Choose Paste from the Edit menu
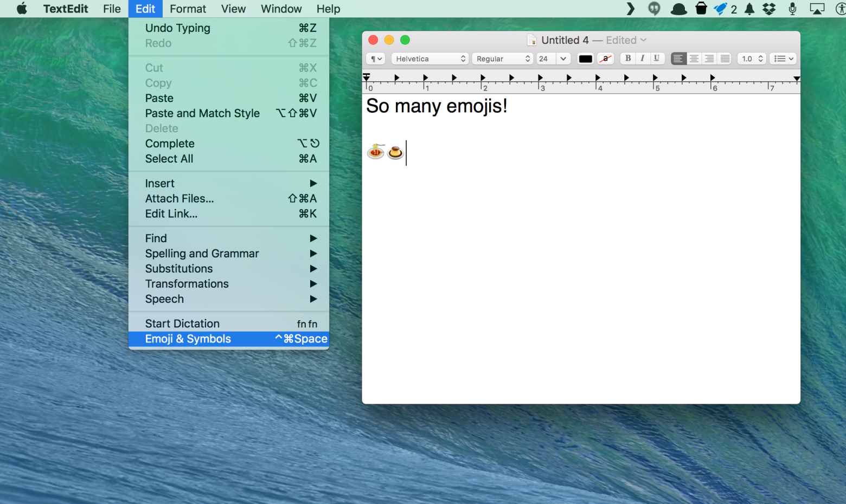Image resolution: width=846 pixels, height=504 pixels. (159, 98)
